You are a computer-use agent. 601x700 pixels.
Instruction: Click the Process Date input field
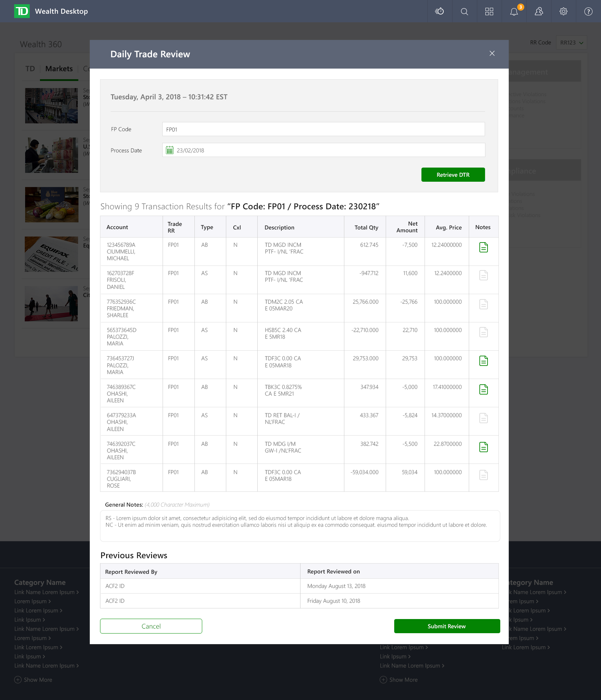323,150
